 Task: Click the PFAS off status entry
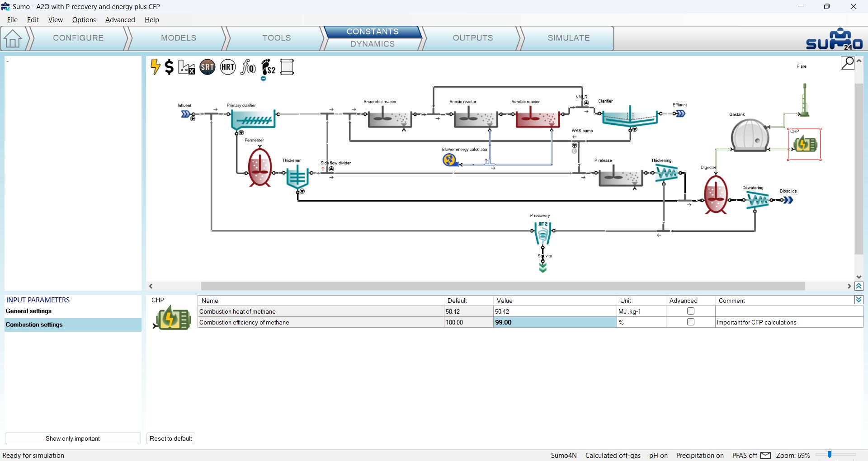pos(745,456)
